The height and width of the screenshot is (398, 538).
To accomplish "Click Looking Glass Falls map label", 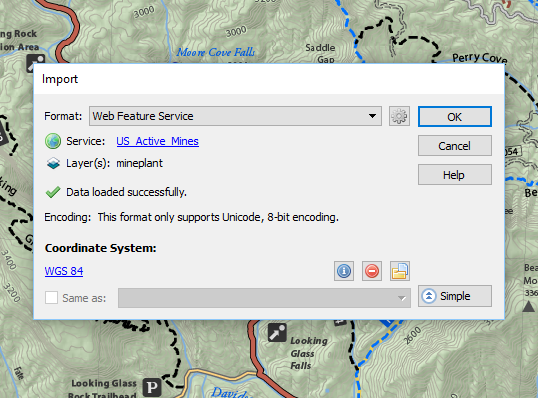I will (x=309, y=353).
